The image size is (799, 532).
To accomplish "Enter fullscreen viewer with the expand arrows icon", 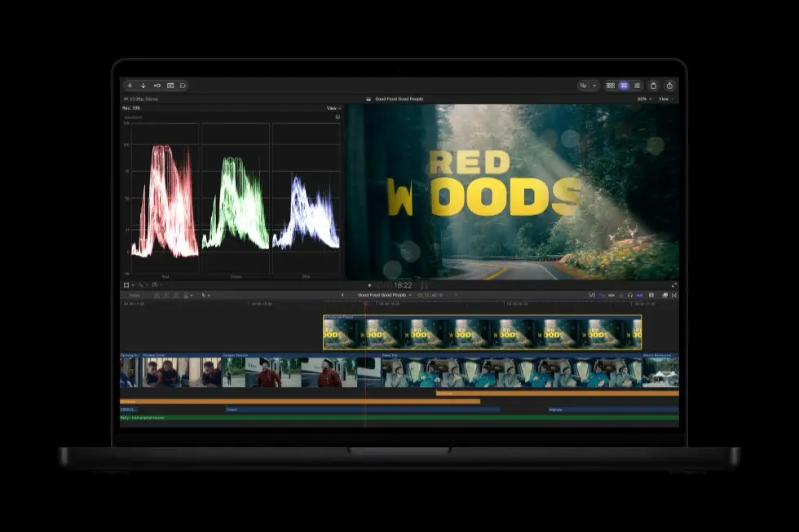I will click(674, 285).
